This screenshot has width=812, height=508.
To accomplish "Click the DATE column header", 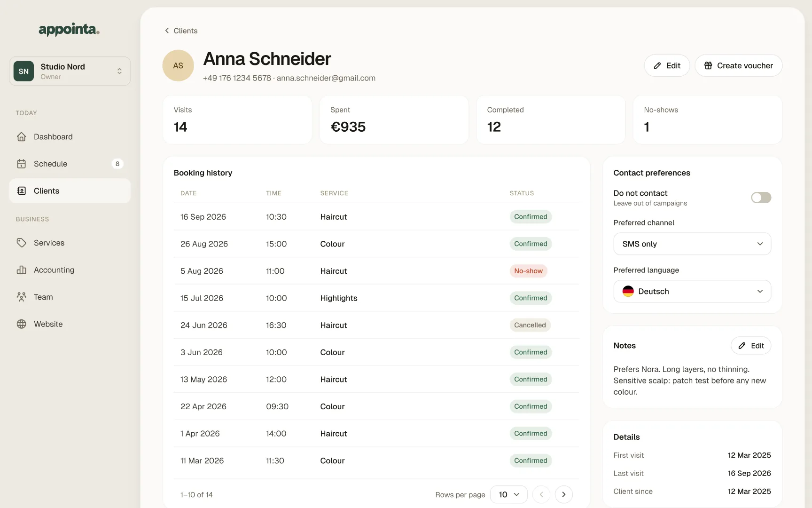I will pyautogui.click(x=188, y=193).
